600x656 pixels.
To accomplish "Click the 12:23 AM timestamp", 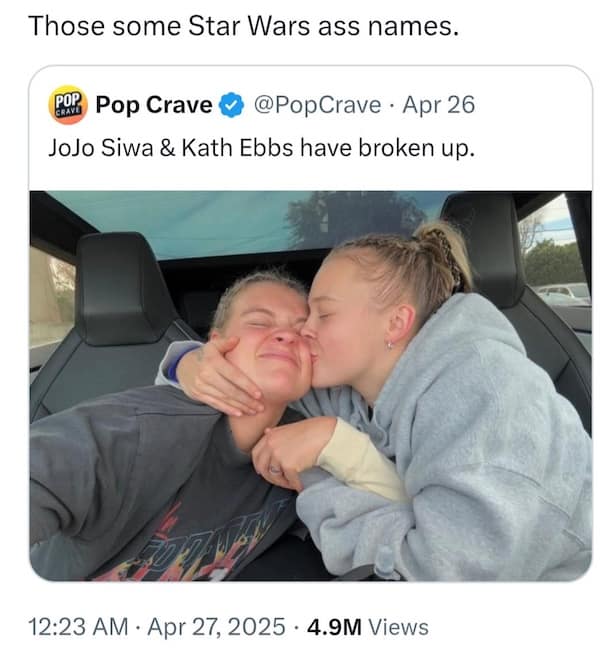I will click(x=79, y=627).
